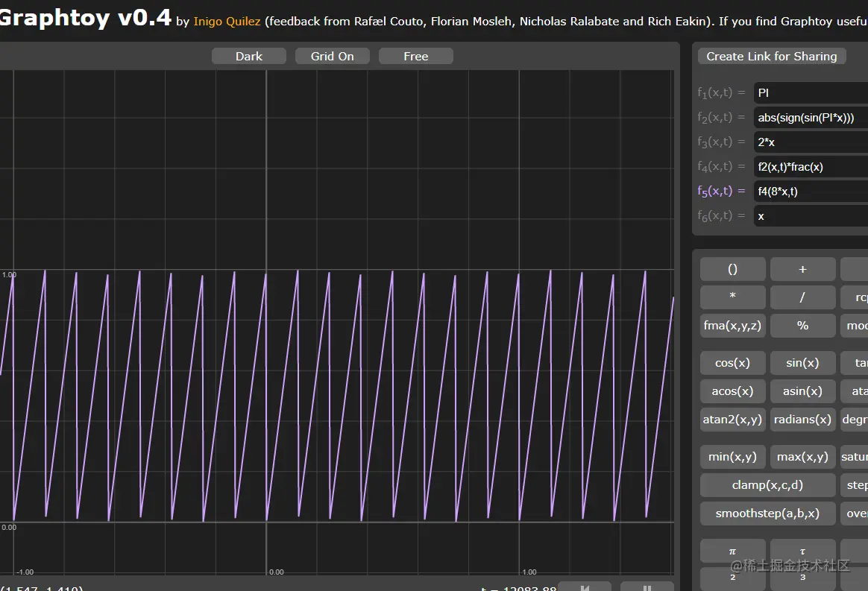Screen dimensions: 868x591
Task: Click the 1.00 y-axis label
Action: [x=9, y=274]
